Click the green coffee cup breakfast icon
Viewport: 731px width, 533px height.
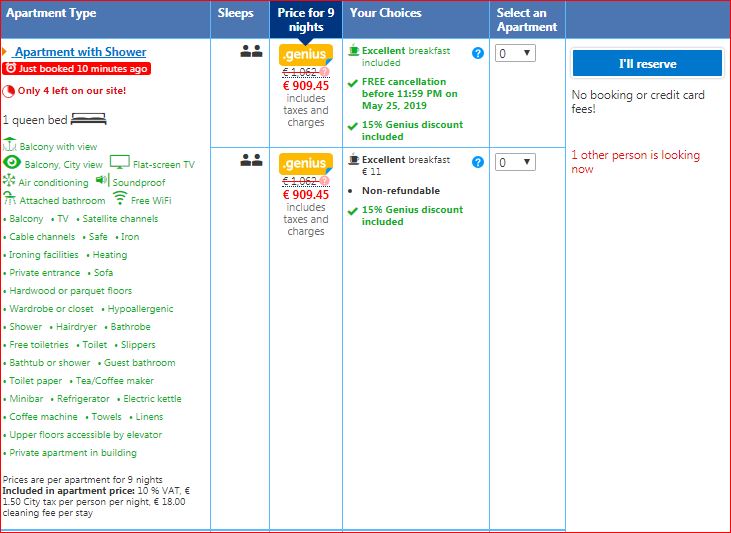coord(354,50)
